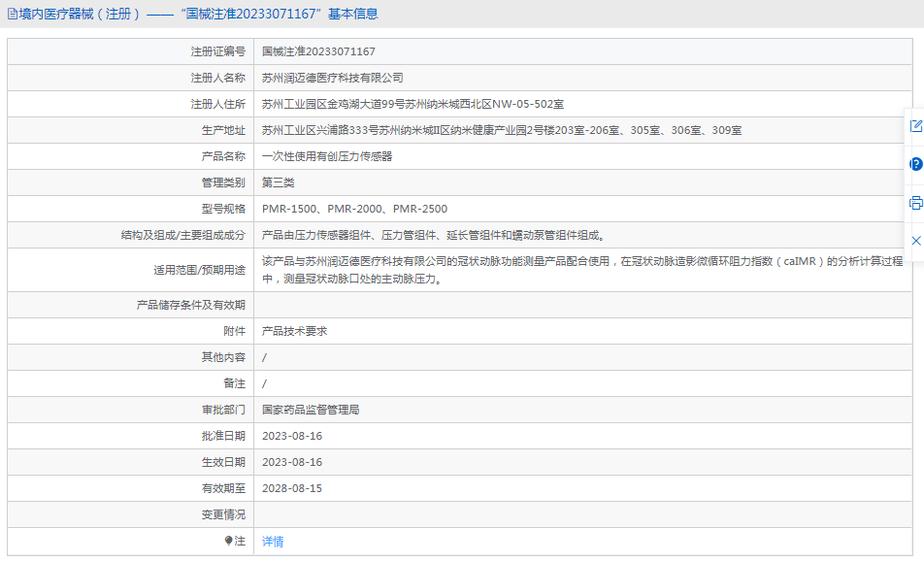Click the printer icon in sidebar
924x562 pixels.
pyautogui.click(x=916, y=203)
